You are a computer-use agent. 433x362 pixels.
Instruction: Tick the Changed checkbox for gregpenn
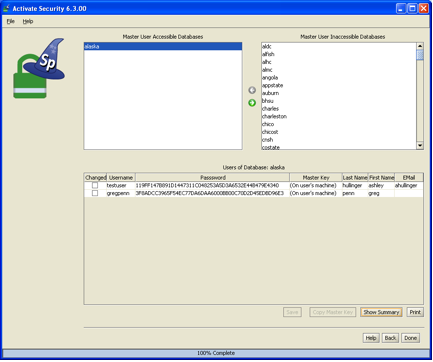[x=95, y=193]
